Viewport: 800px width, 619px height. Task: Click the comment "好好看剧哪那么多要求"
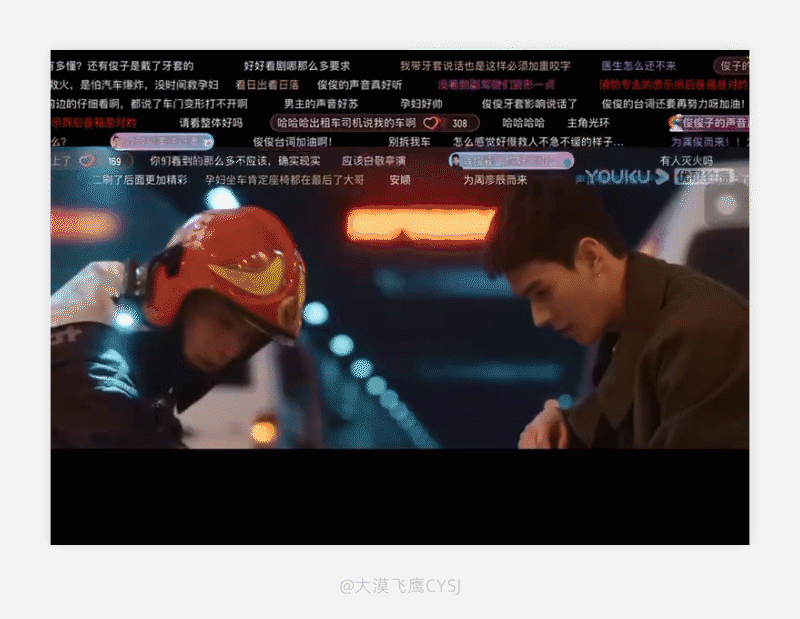(x=297, y=66)
